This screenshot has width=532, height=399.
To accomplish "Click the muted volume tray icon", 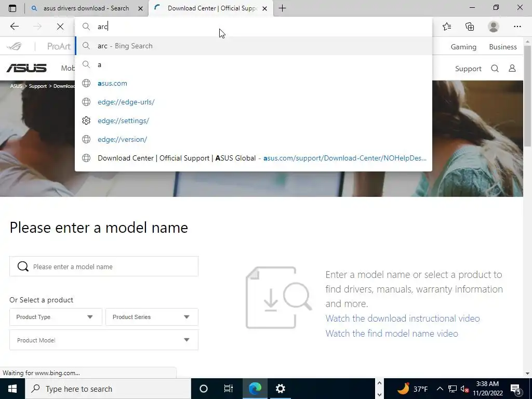I will (x=464, y=389).
